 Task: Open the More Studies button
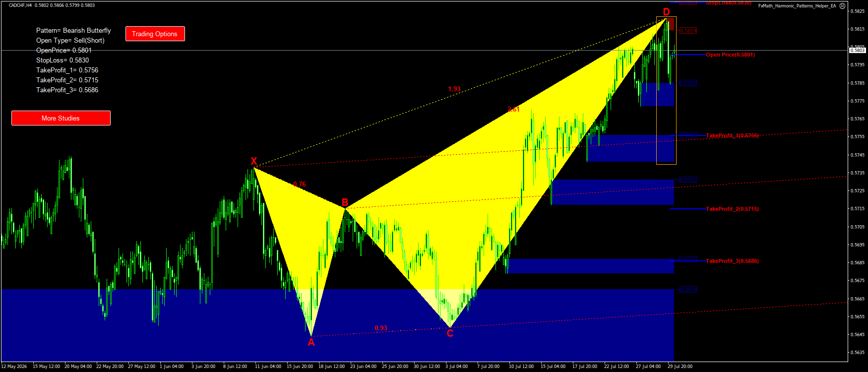[61, 118]
